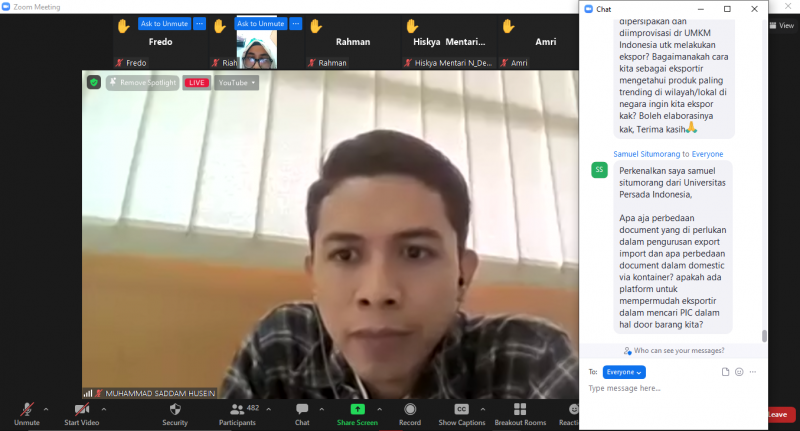
Task: Open the Reactions menu
Action: pyautogui.click(x=570, y=414)
